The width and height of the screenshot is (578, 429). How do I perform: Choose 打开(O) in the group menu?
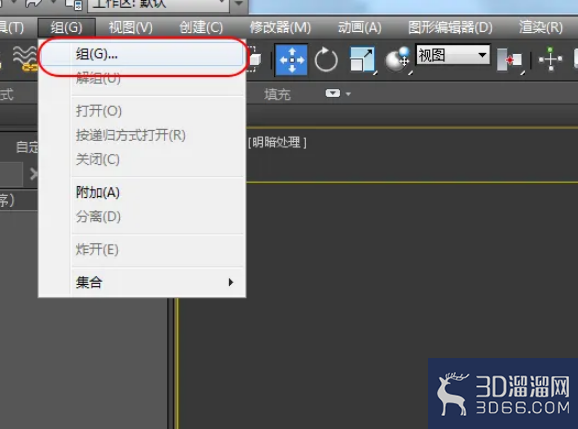(142, 111)
